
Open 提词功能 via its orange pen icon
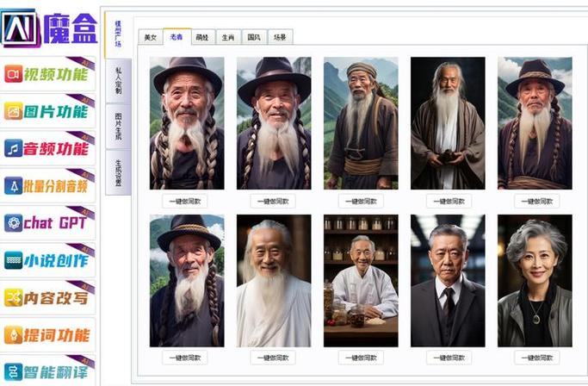[14, 334]
